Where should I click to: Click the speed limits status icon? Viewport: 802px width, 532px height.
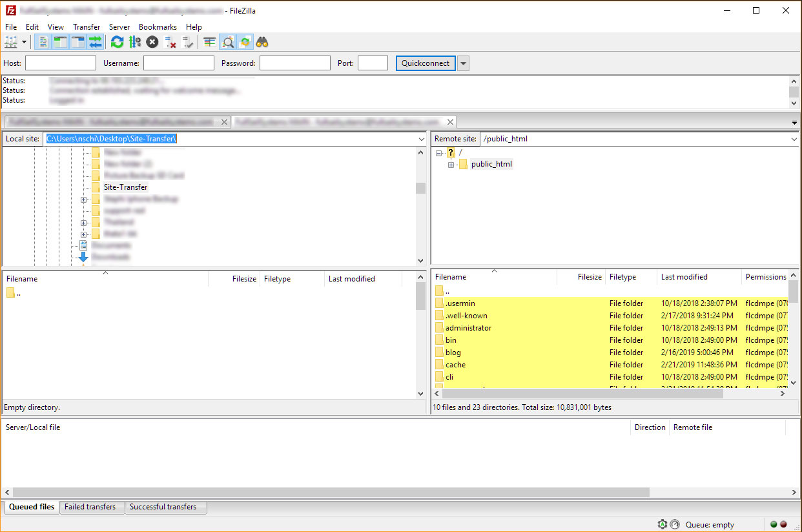pos(675,525)
